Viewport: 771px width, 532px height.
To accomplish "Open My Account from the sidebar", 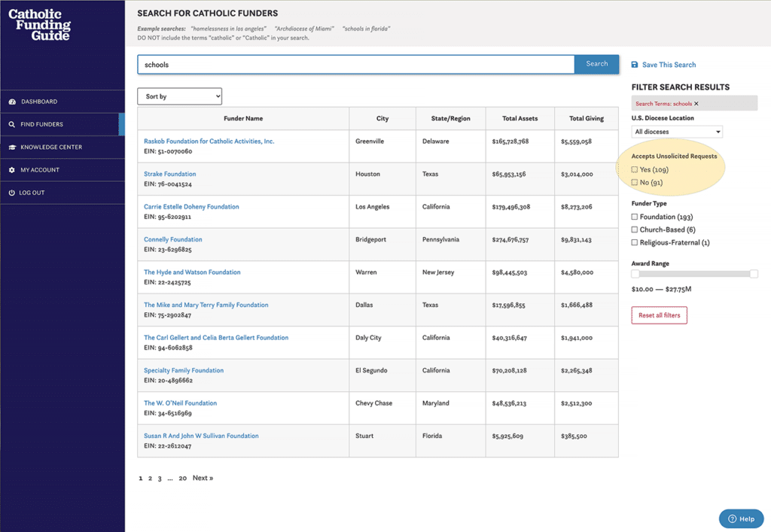I will click(x=62, y=170).
